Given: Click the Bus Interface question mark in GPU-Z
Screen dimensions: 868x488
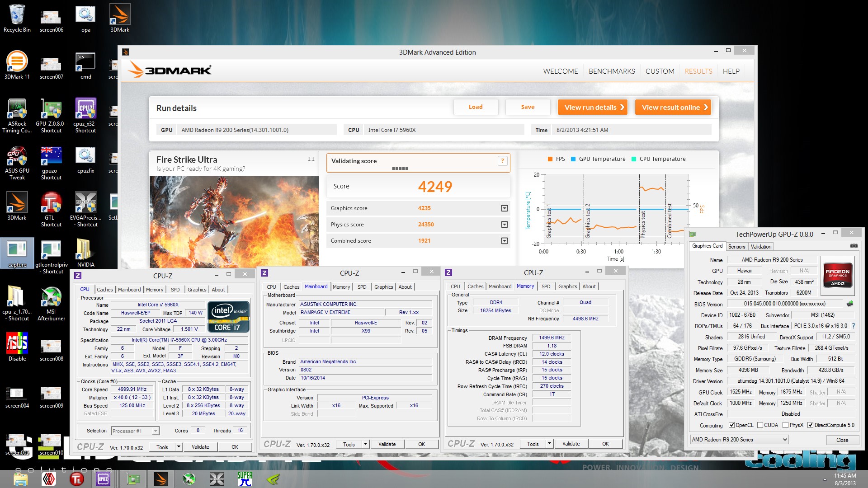Looking at the screenshot, I should [854, 326].
